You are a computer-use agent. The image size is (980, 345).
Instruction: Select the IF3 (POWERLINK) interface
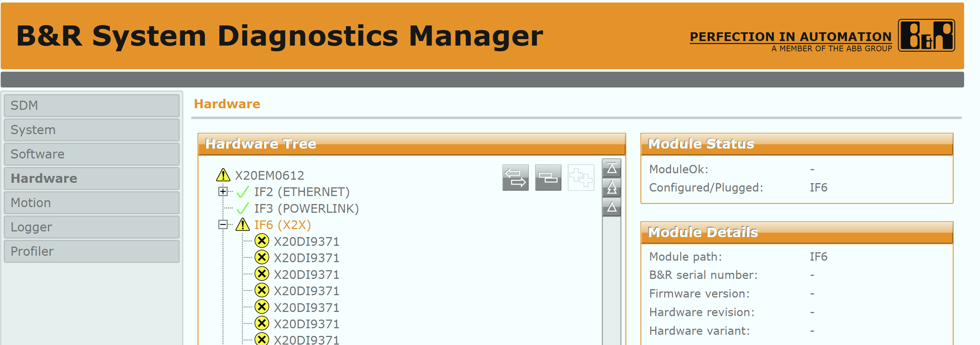point(306,209)
